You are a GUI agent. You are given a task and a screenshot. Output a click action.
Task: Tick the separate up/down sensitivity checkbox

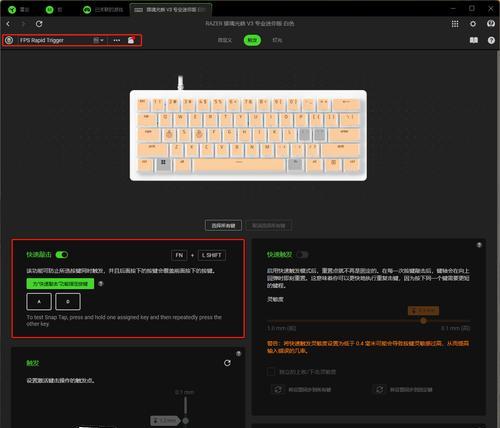click(x=271, y=371)
